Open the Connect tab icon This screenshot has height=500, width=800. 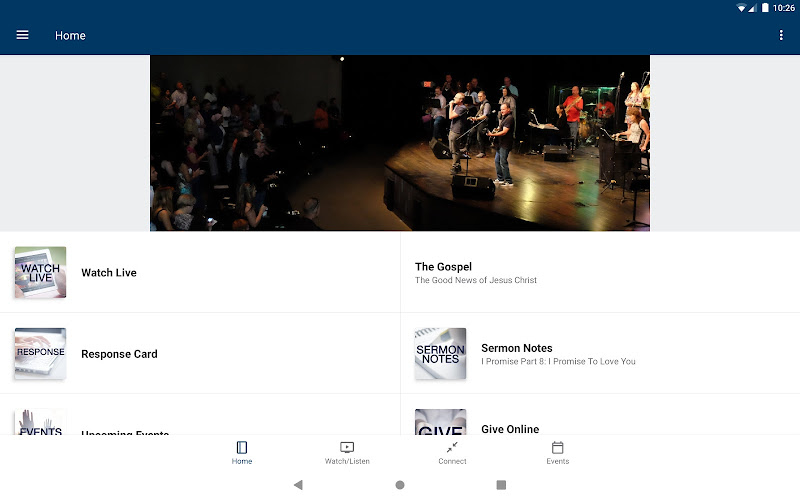pos(452,447)
